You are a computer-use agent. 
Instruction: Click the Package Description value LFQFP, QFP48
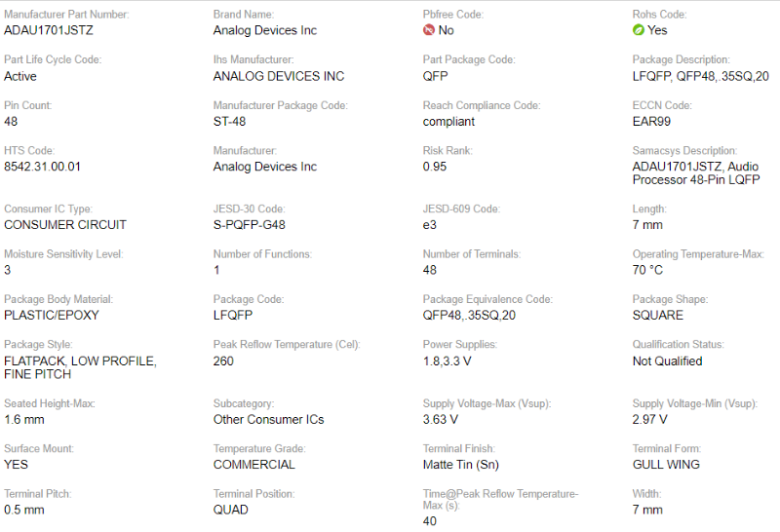tap(700, 76)
